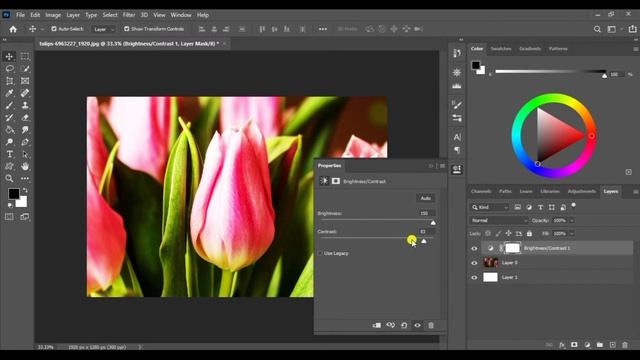Open the File menu
640x360 pixels.
(20, 15)
